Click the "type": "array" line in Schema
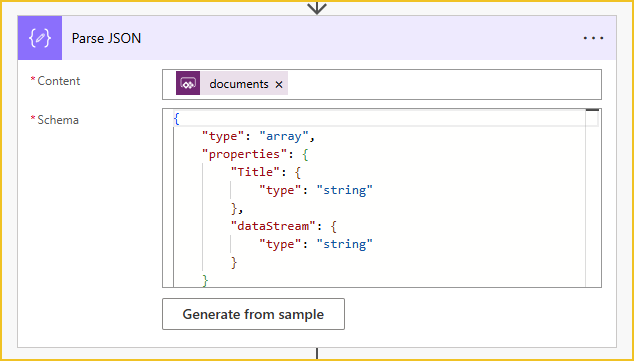Viewport: 634px width, 361px height. coord(258,137)
